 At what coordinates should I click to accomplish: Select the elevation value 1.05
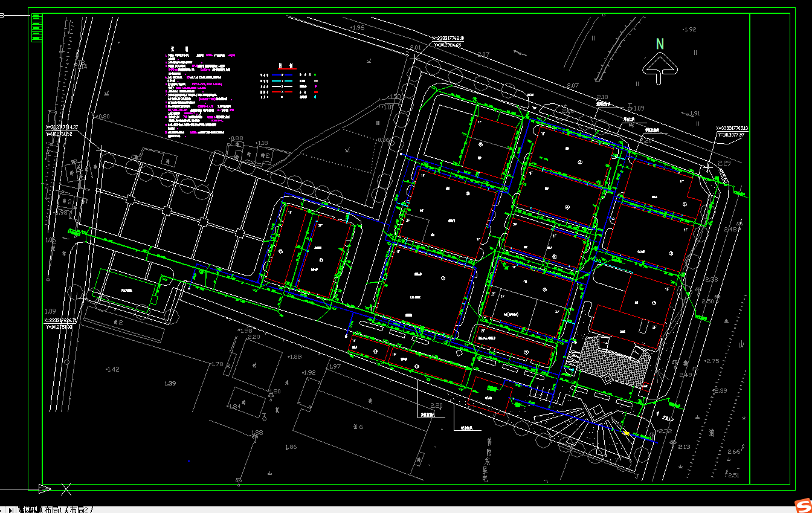50,240
